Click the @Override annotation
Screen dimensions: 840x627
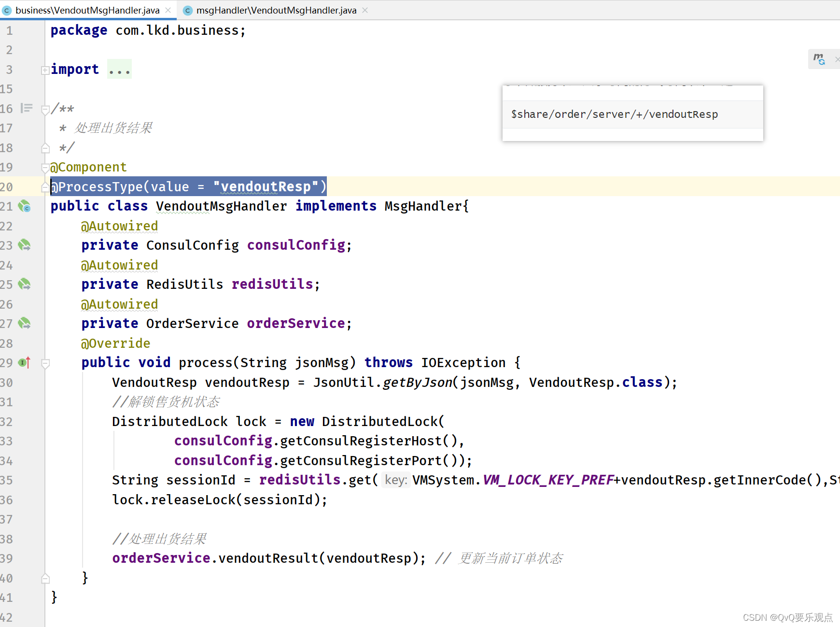click(x=115, y=343)
